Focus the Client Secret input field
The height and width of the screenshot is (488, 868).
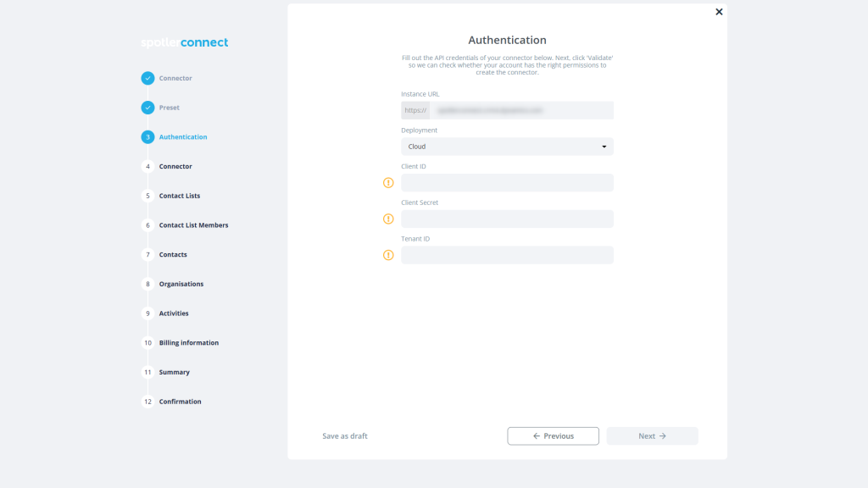click(x=507, y=219)
